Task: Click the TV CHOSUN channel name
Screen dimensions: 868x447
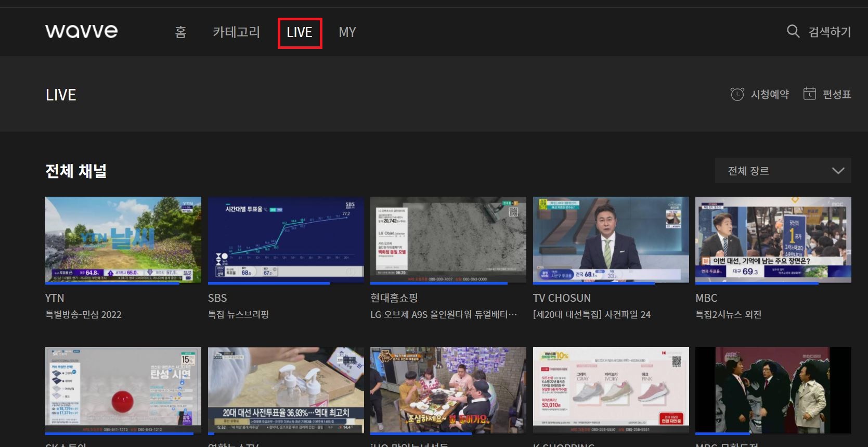Action: point(562,298)
